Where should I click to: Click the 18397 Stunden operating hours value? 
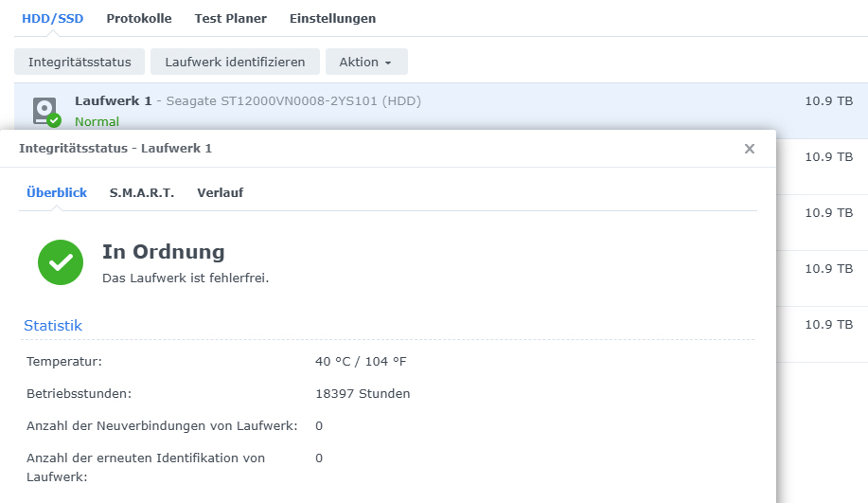(x=363, y=394)
